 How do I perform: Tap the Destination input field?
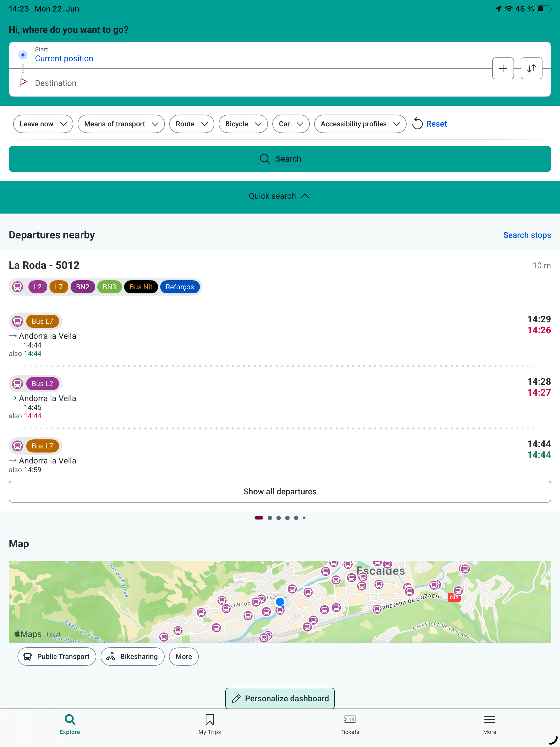(x=250, y=83)
